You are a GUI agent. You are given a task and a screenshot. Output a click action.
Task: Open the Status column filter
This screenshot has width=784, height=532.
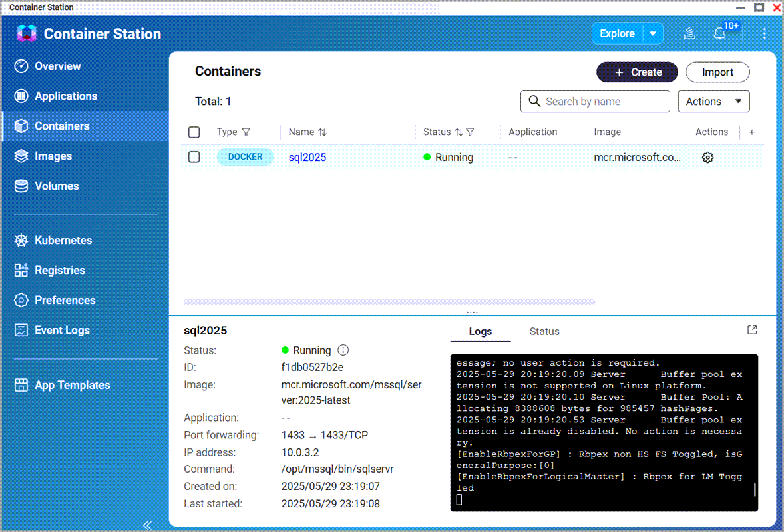click(x=470, y=132)
